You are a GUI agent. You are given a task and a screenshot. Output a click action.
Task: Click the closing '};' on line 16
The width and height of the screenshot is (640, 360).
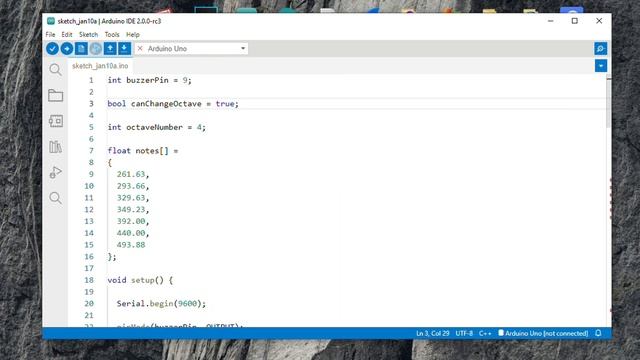click(x=112, y=257)
